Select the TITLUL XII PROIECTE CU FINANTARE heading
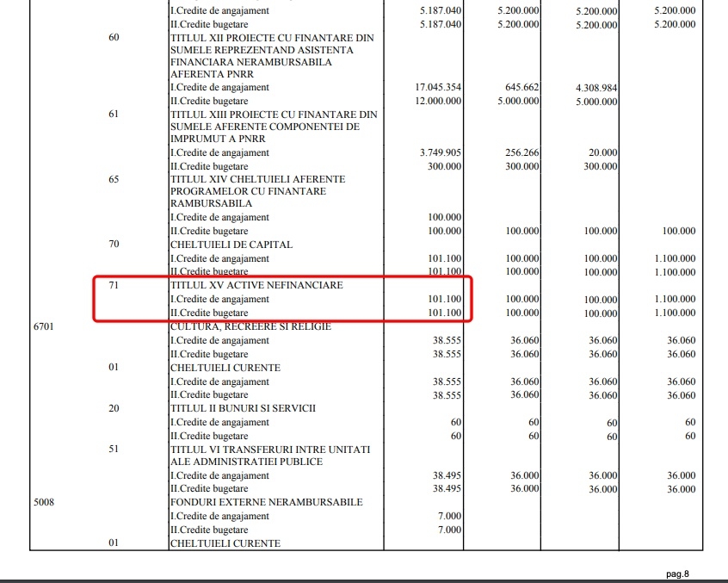 click(x=273, y=39)
